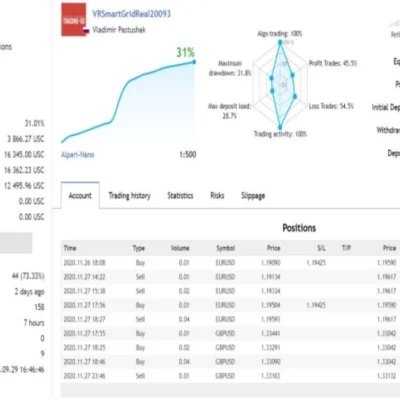Screen dimensions: 400x400
Task: Click the 3 866.27 USC sidebar value
Action: [26, 139]
